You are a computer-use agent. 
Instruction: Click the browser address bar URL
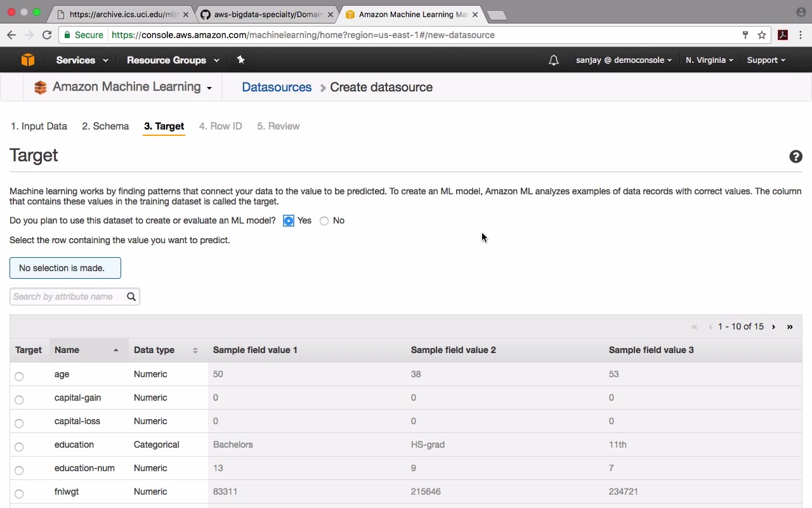pos(303,35)
